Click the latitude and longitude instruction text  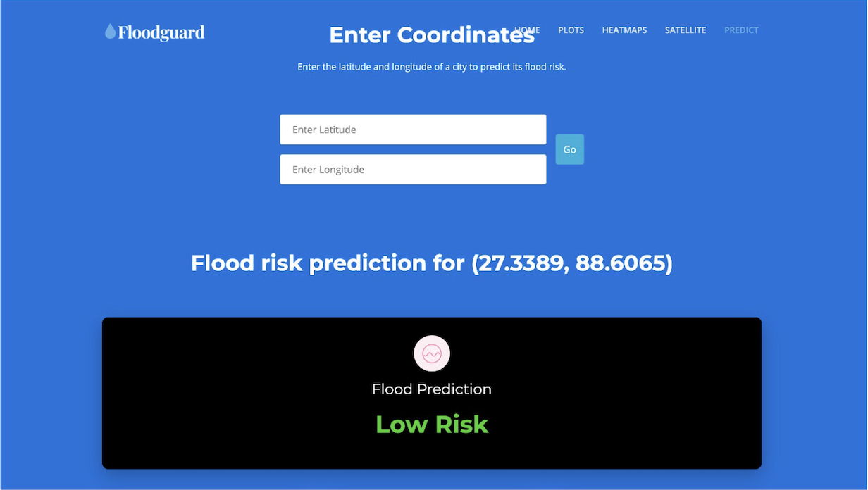point(432,67)
